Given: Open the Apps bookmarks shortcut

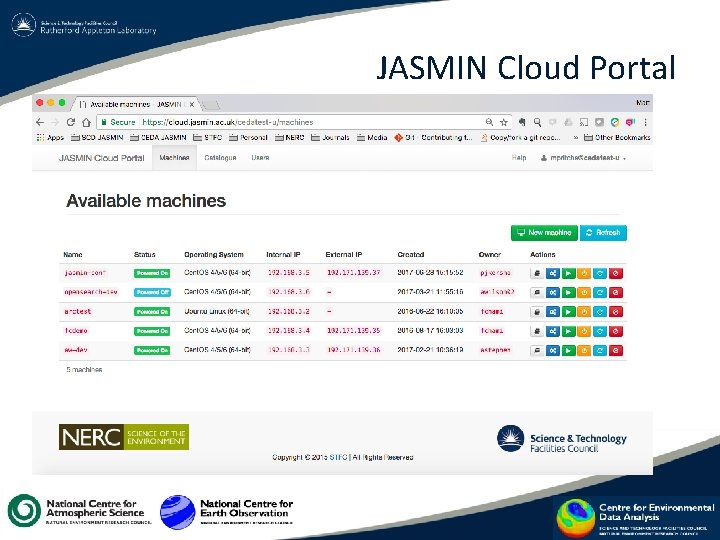Looking at the screenshot, I should 50,137.
